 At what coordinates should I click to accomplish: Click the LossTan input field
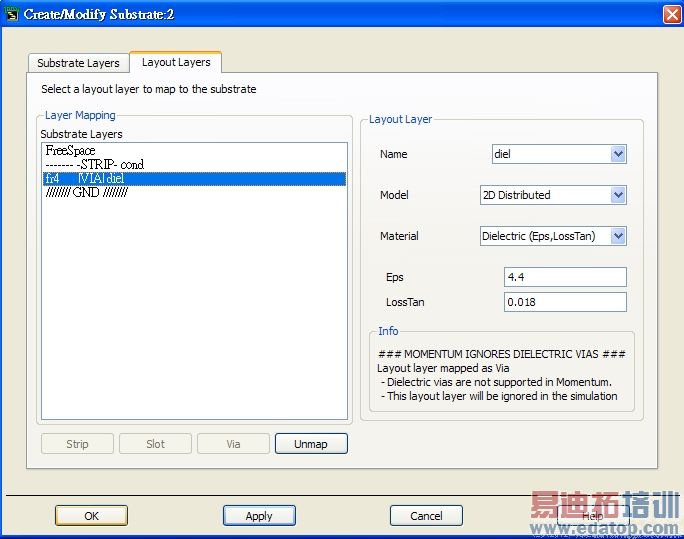[x=565, y=302]
